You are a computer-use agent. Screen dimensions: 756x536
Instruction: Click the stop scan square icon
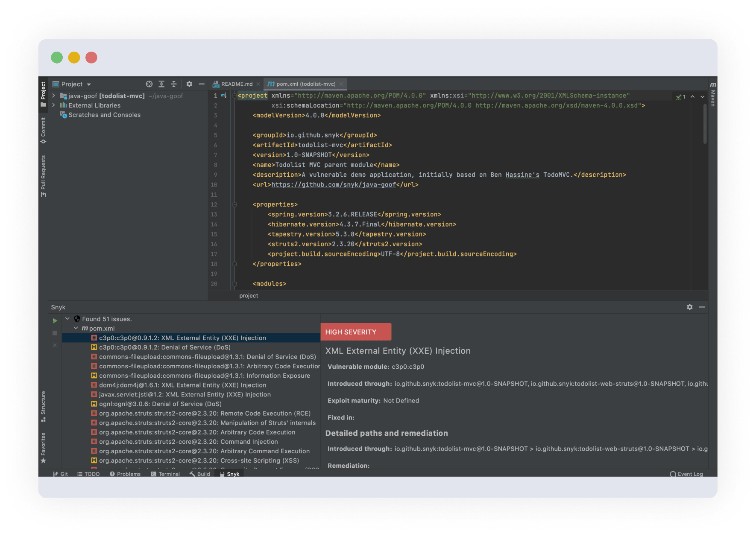(x=55, y=333)
